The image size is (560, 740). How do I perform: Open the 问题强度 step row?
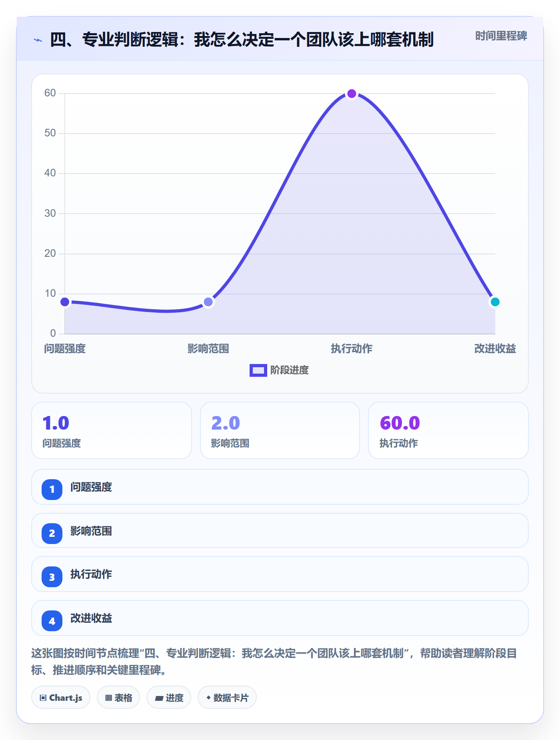click(x=280, y=487)
